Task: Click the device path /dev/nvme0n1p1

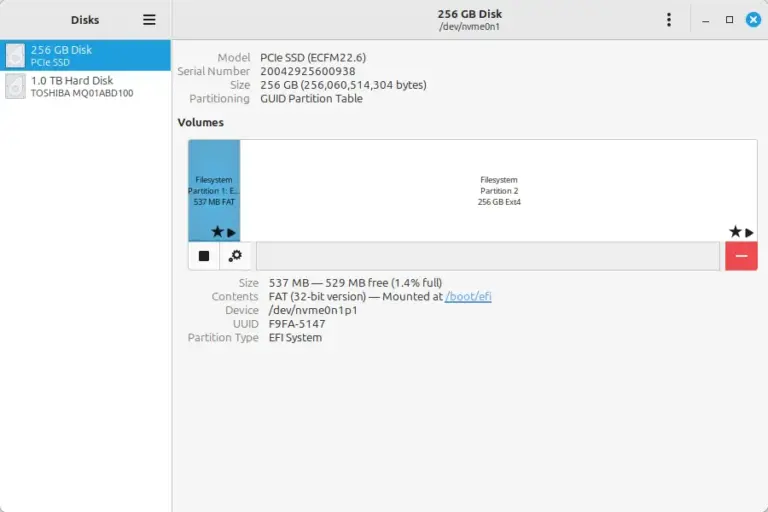Action: coord(313,310)
